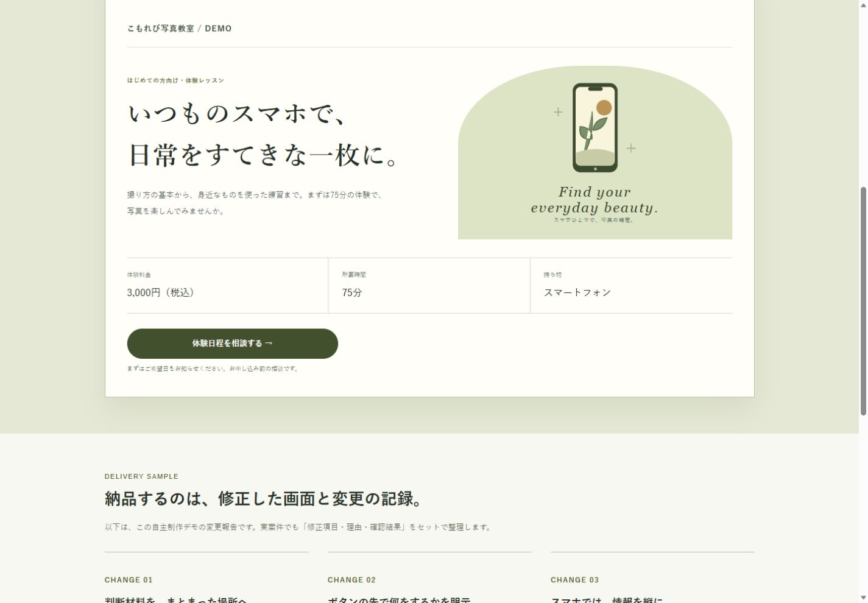The image size is (868, 603).
Task: Click the headline line 日常をすてきな一枚に。
Action: (x=263, y=155)
